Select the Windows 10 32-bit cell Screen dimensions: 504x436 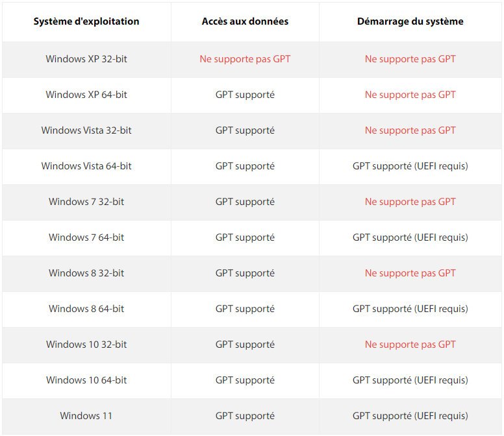coord(86,345)
